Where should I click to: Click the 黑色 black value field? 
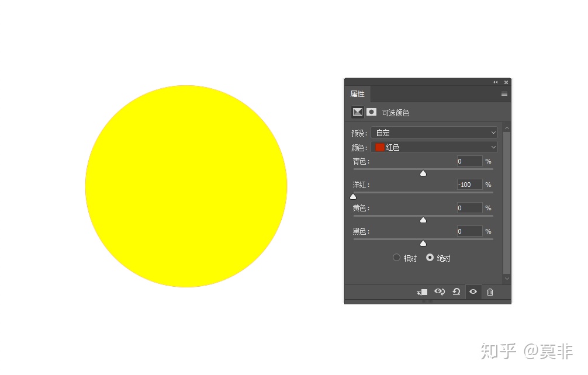(469, 231)
